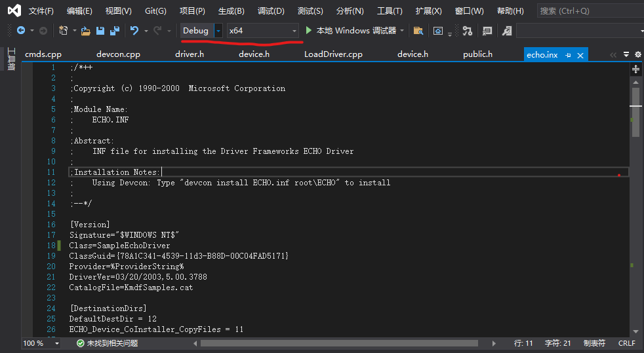644x353 pixels.
Task: Switch to the public.h tab
Action: [x=477, y=54]
